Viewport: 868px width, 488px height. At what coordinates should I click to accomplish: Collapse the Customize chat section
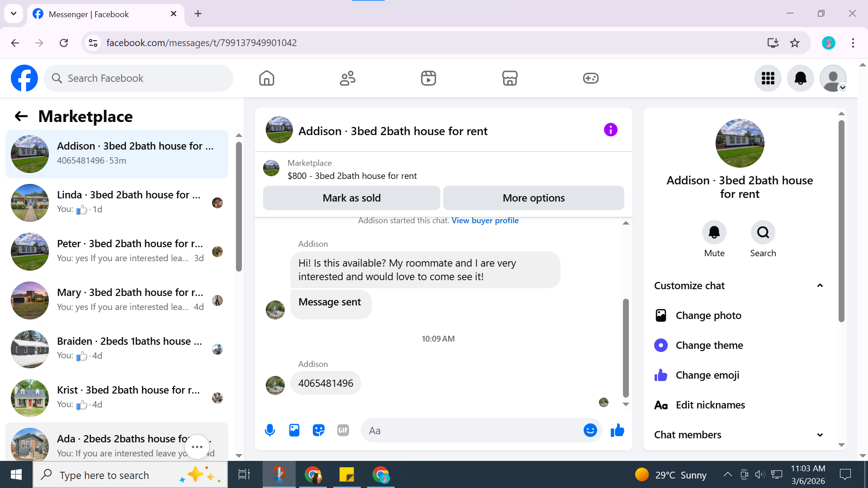[x=820, y=286]
